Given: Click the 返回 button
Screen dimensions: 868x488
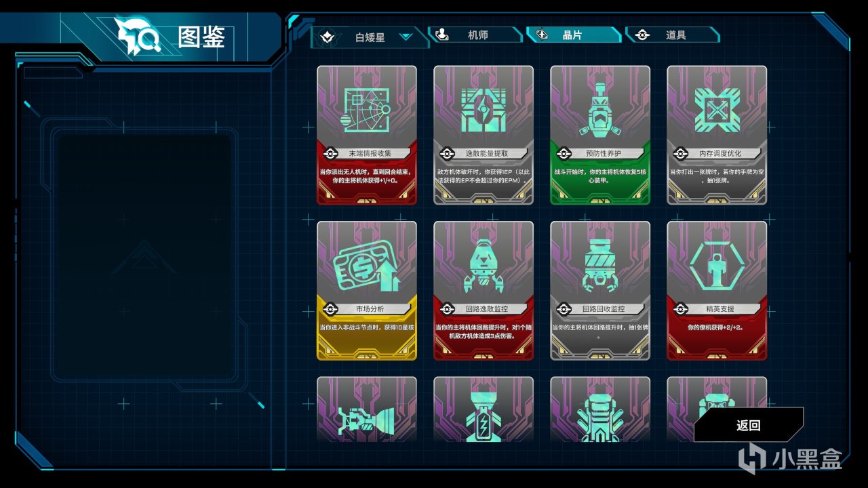Looking at the screenshot, I should [x=749, y=426].
